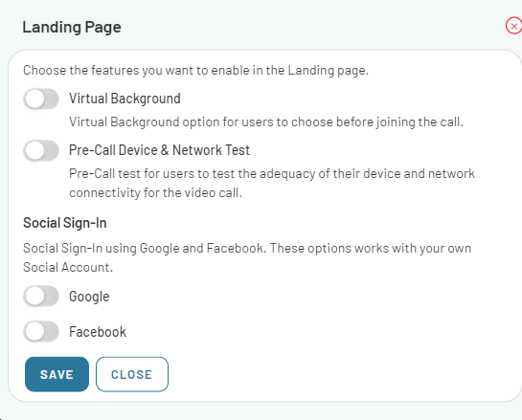Image resolution: width=522 pixels, height=420 pixels.
Task: Click the Social Sign-In section heading
Action: (65, 223)
